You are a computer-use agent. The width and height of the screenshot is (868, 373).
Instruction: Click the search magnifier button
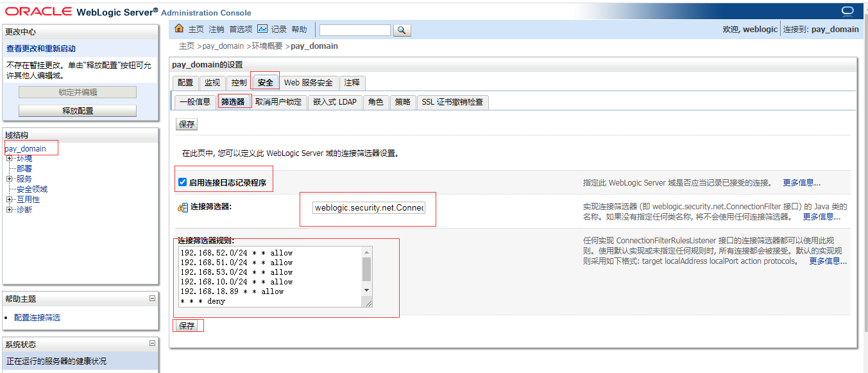click(x=402, y=30)
